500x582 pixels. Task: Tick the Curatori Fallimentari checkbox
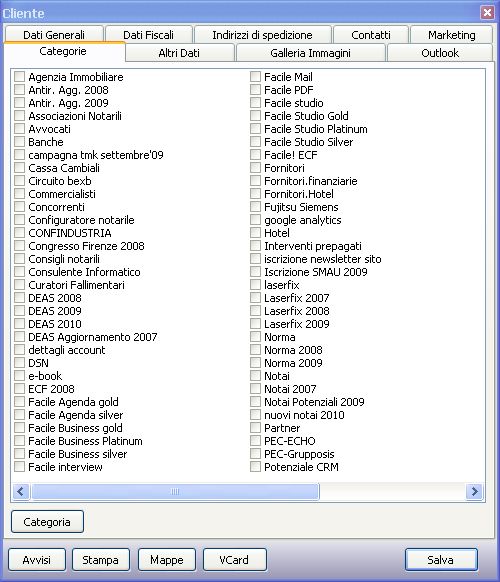pos(19,285)
